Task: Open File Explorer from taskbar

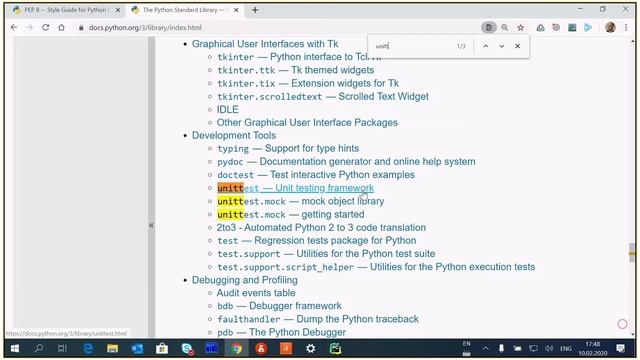Action: point(112,349)
